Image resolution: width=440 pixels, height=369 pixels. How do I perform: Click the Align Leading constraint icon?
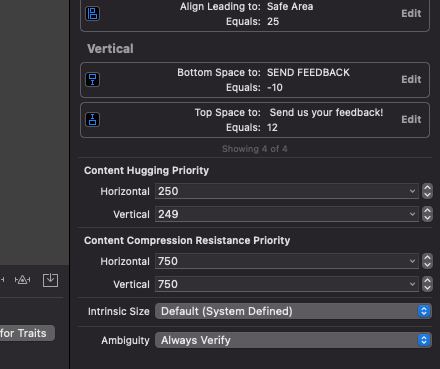point(93,14)
